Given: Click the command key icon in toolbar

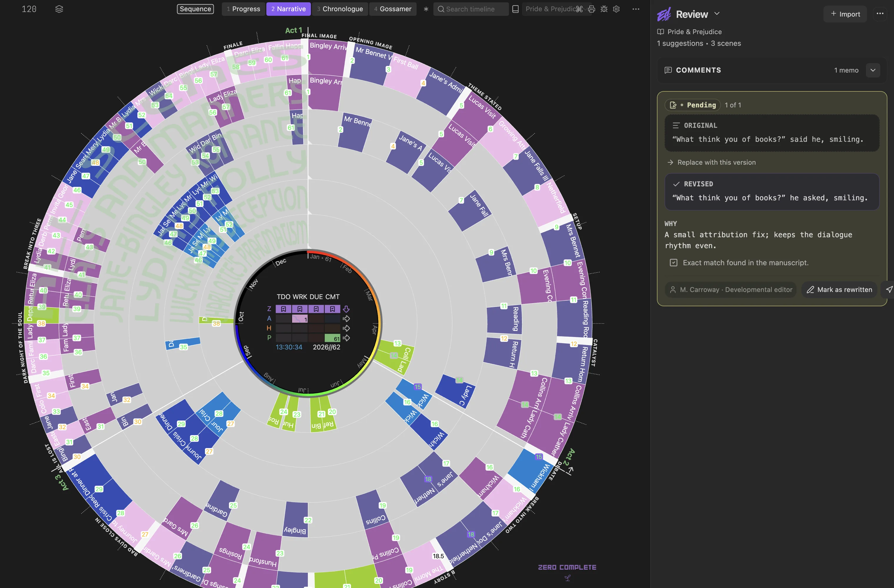Looking at the screenshot, I should [579, 9].
